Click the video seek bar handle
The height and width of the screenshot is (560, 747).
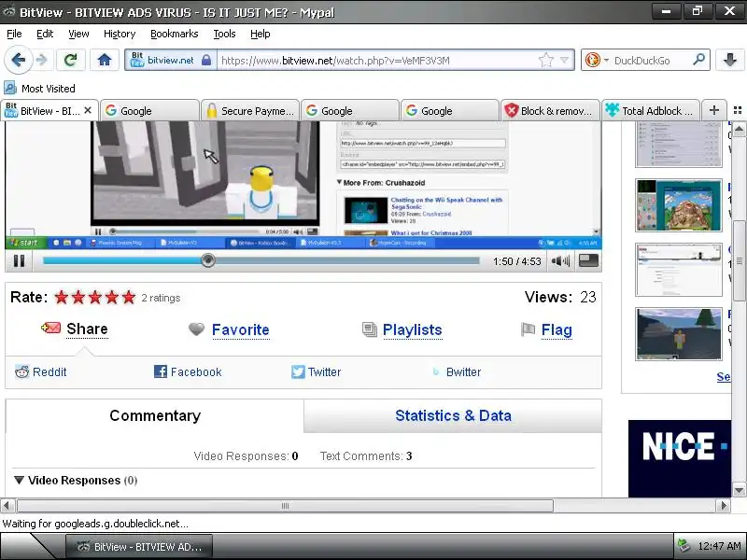click(207, 260)
